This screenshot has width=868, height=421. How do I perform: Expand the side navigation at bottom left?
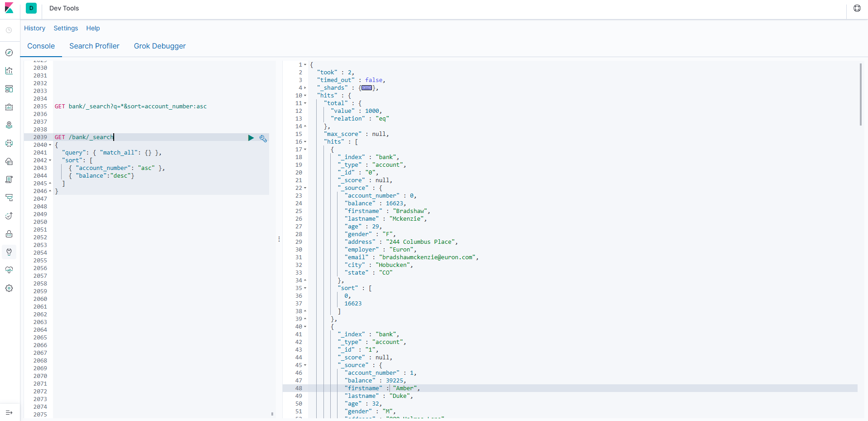(9, 412)
